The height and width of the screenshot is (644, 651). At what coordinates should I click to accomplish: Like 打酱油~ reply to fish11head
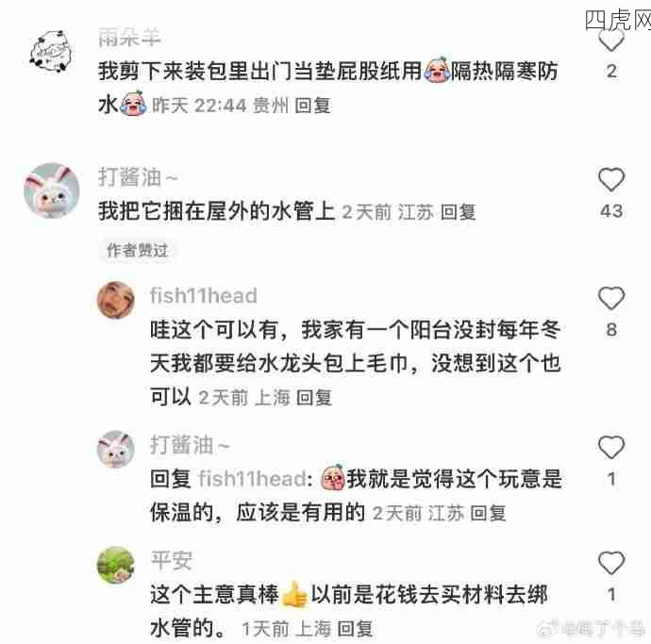click(x=611, y=447)
